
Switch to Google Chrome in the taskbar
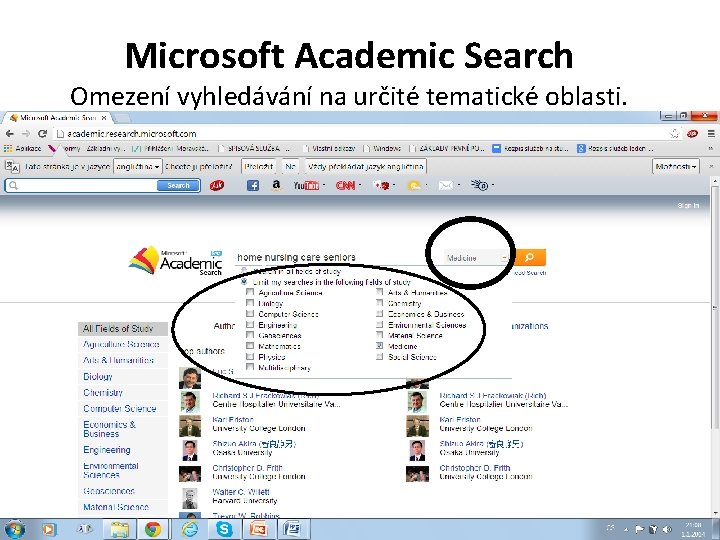(153, 529)
